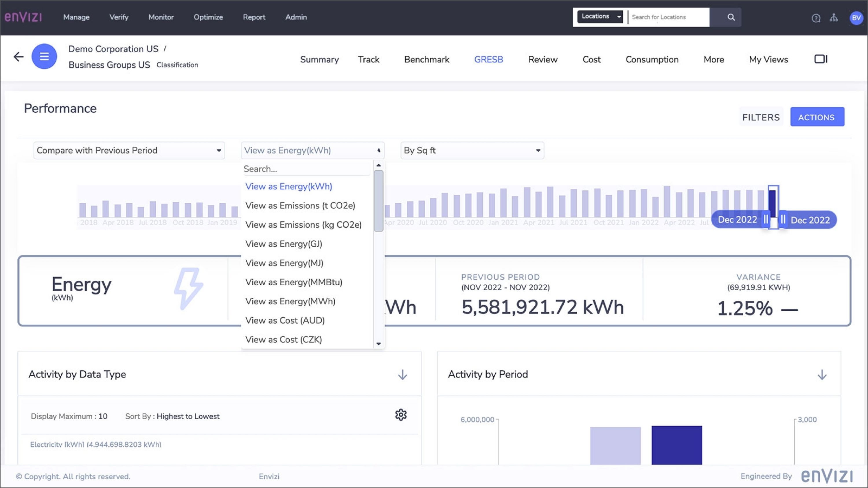Screen dimensions: 868x488
Task: Click the dropdown Search... field
Action: (x=307, y=169)
